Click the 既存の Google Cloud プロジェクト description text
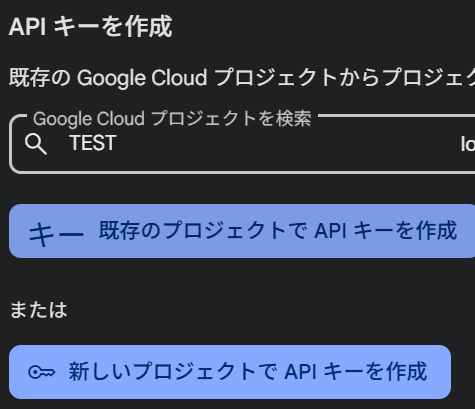Viewport: 475px width, 409px height. coord(242,77)
